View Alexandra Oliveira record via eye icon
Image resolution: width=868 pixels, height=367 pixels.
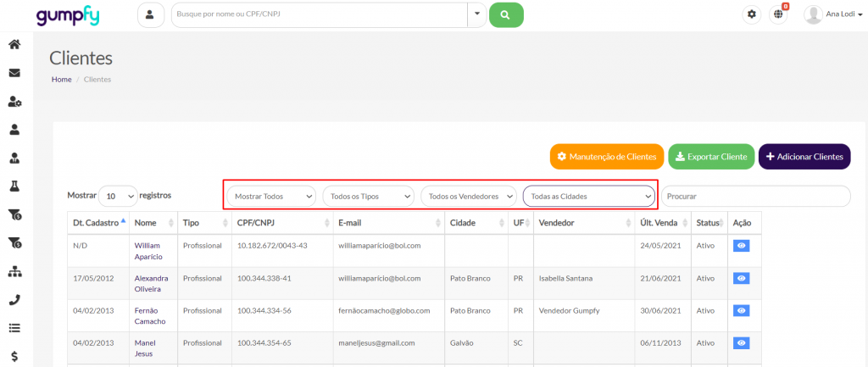point(742,278)
